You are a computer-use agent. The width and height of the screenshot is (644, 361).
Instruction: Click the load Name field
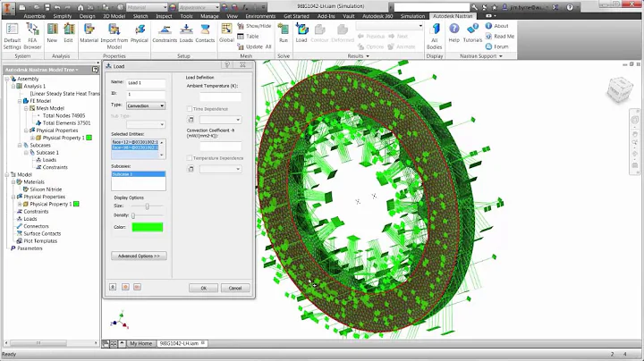[x=146, y=83]
